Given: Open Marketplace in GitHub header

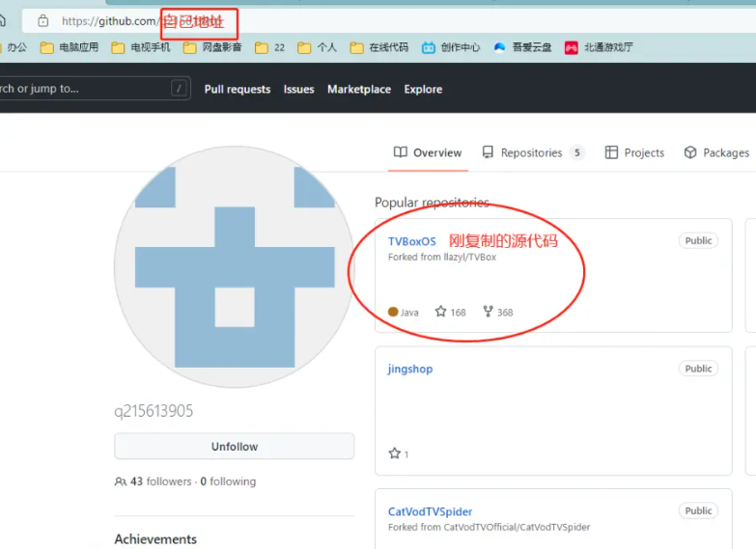Looking at the screenshot, I should [x=359, y=89].
